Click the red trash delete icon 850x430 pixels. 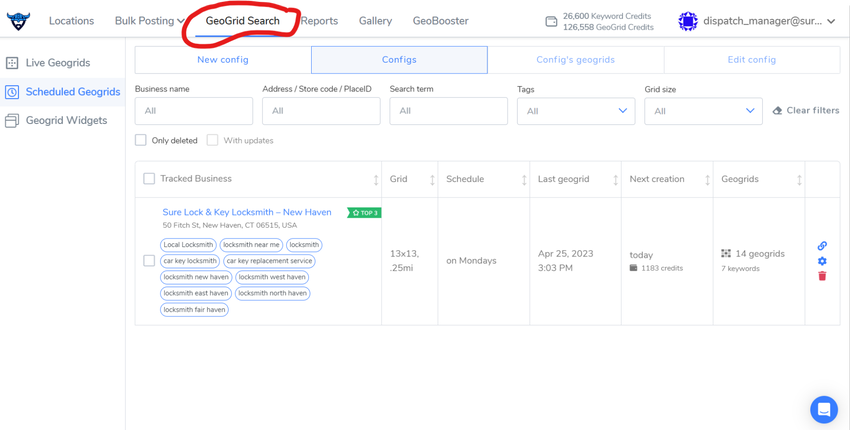pos(822,276)
